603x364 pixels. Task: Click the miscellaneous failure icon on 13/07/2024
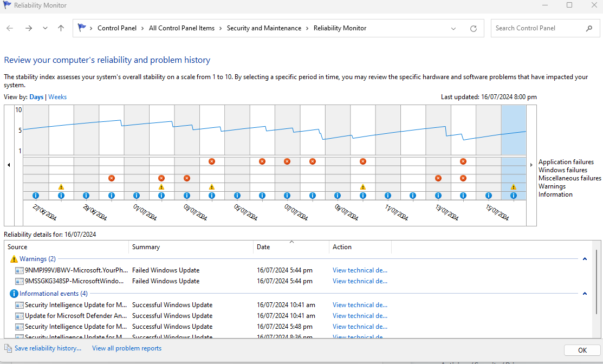(x=438, y=178)
